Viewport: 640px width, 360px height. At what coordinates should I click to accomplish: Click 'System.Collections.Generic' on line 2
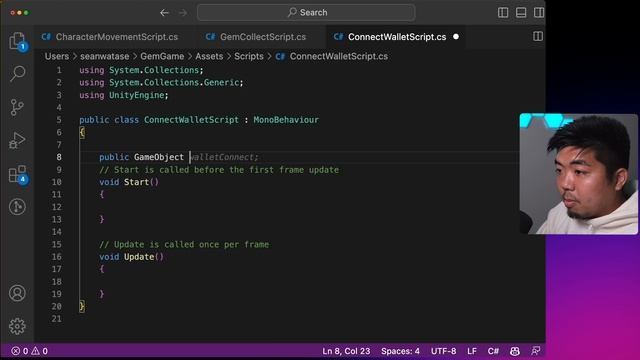coord(174,82)
